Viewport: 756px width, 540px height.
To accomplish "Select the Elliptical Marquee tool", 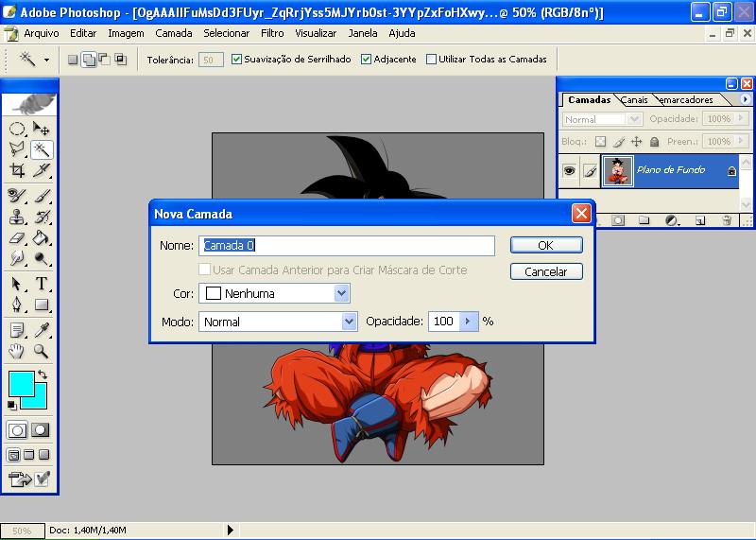I will [17, 129].
